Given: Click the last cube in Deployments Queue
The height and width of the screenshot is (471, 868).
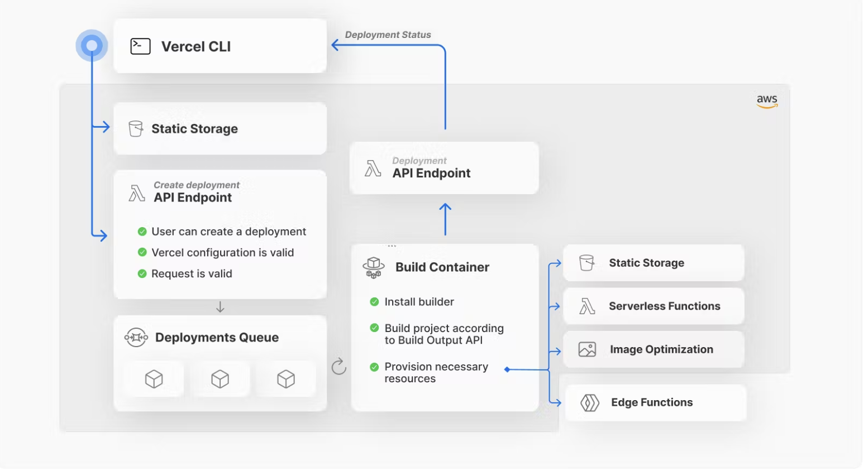Looking at the screenshot, I should pyautogui.click(x=286, y=379).
